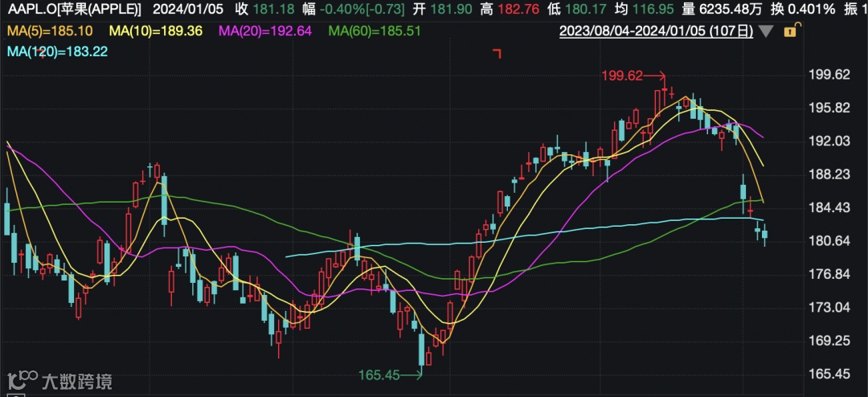Click the last candlestick on the chart
This screenshot has width=868, height=397.
coord(764,235)
